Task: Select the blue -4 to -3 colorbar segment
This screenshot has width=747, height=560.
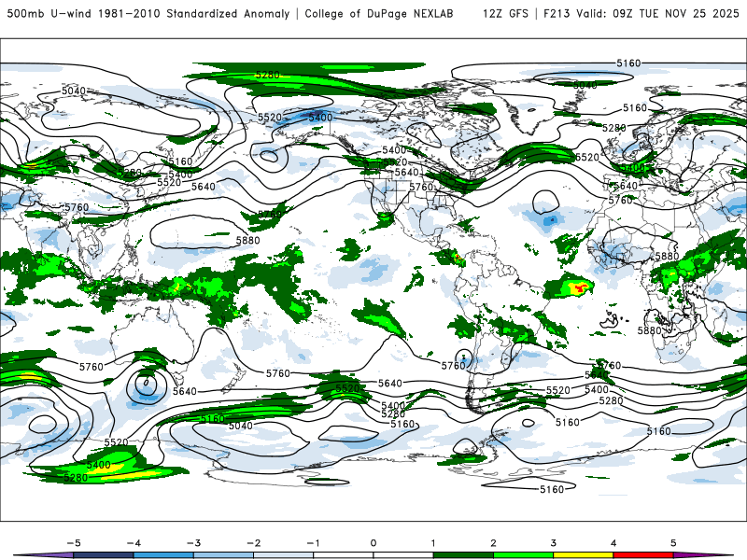Action: (163, 555)
